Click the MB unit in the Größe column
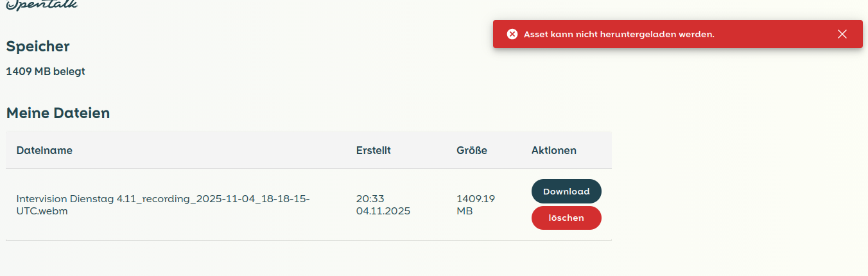This screenshot has height=276, width=868. click(464, 211)
